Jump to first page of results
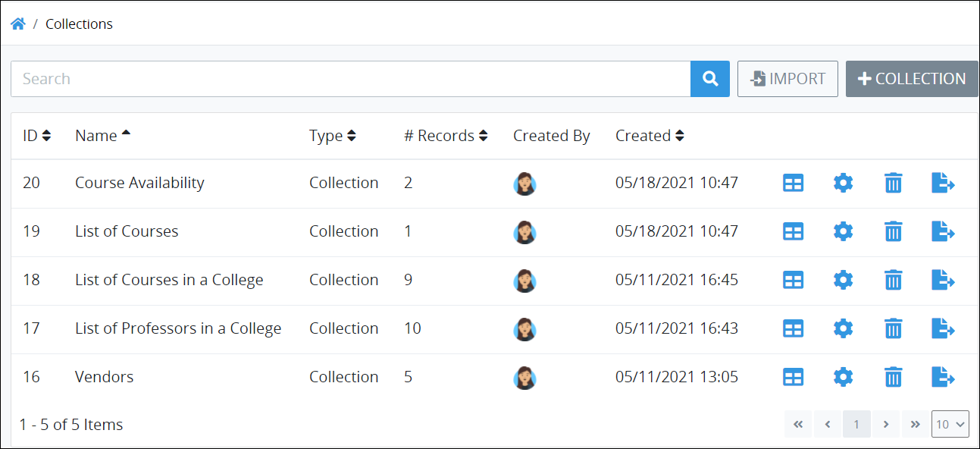 coord(798,425)
